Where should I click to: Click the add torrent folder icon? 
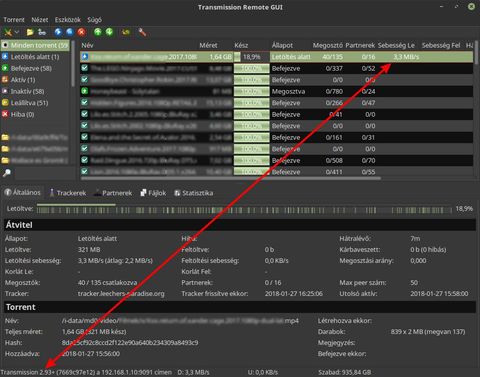(30, 32)
